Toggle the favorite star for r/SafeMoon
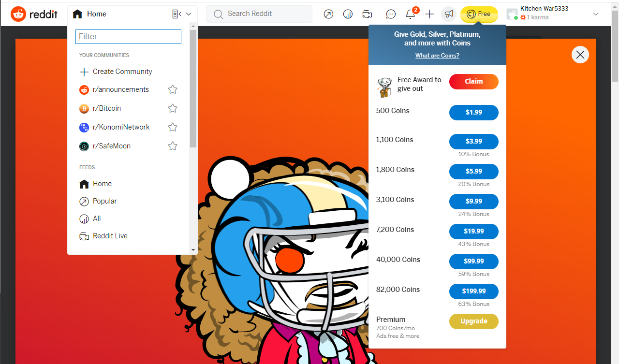Screen dimensions: 619x364 [x=173, y=146]
